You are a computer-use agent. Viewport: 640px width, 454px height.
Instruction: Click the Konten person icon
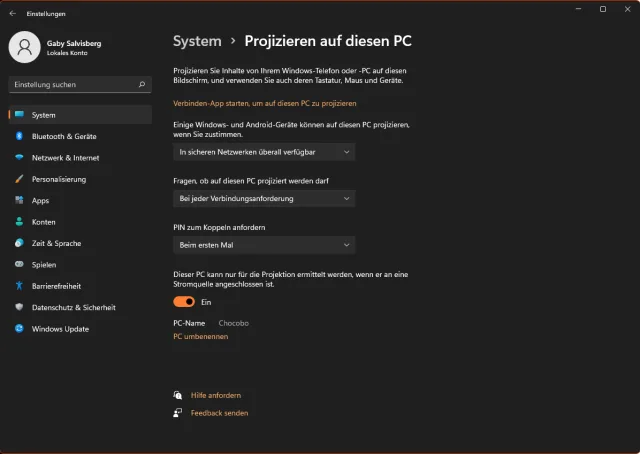19,222
